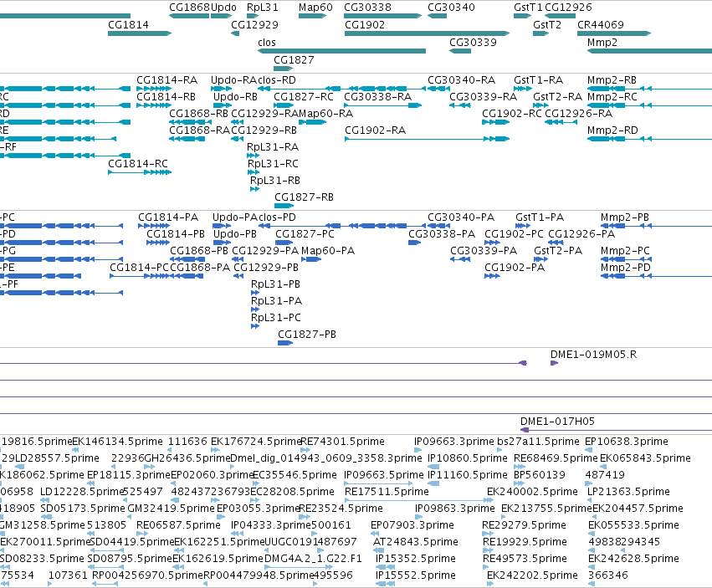The image size is (712, 588).
Task: Click the CG12926 gene label
Action: (x=568, y=8)
